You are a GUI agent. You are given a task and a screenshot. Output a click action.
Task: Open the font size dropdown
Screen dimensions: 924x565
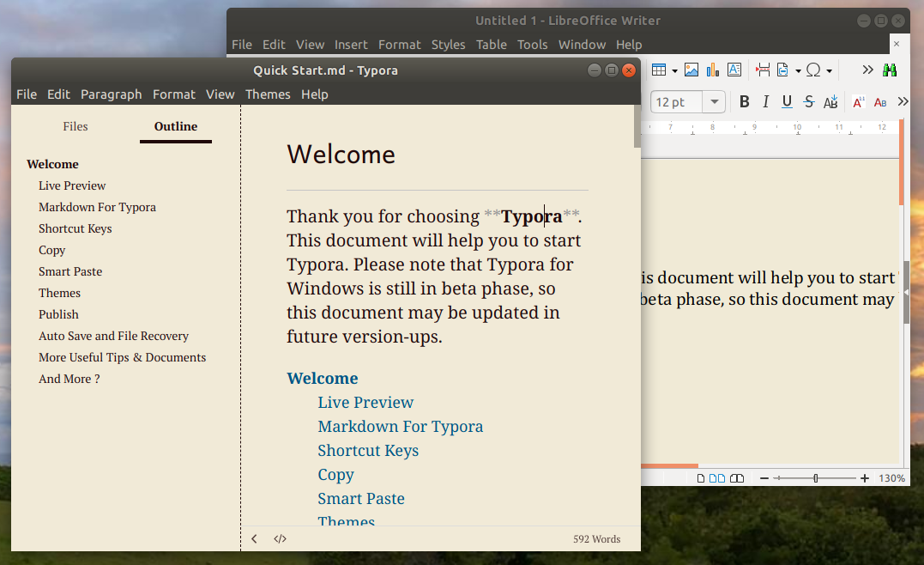[x=712, y=101]
